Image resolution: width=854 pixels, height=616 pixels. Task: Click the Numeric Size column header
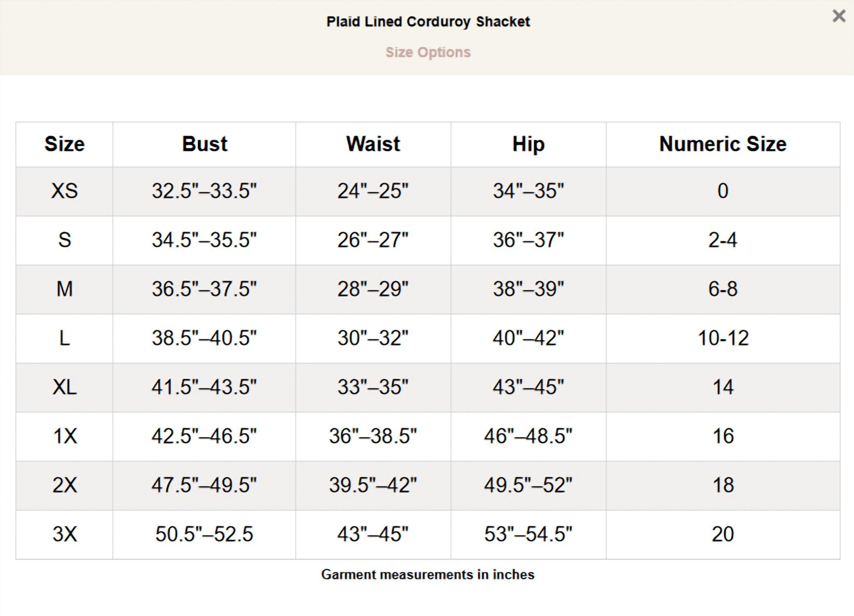tap(723, 144)
